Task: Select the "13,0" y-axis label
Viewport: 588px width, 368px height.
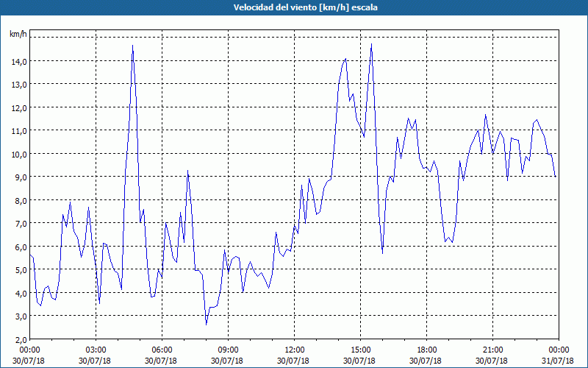Action: 19,85
